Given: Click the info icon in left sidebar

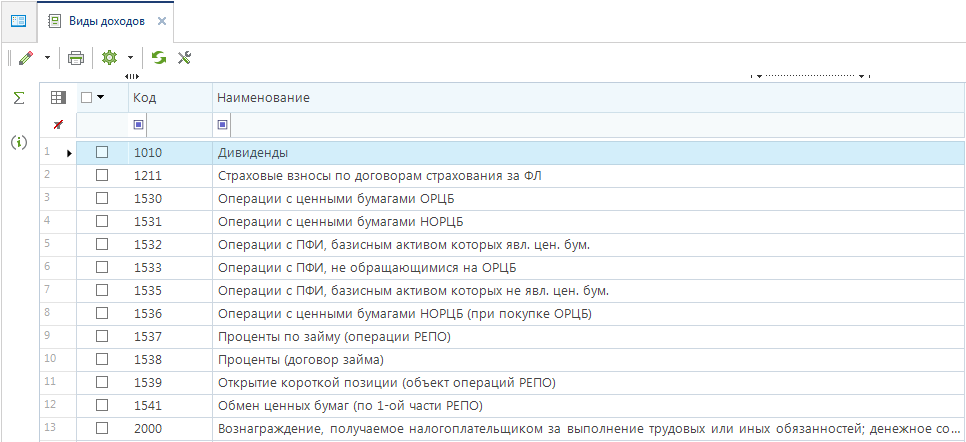Looking at the screenshot, I should point(18,142).
